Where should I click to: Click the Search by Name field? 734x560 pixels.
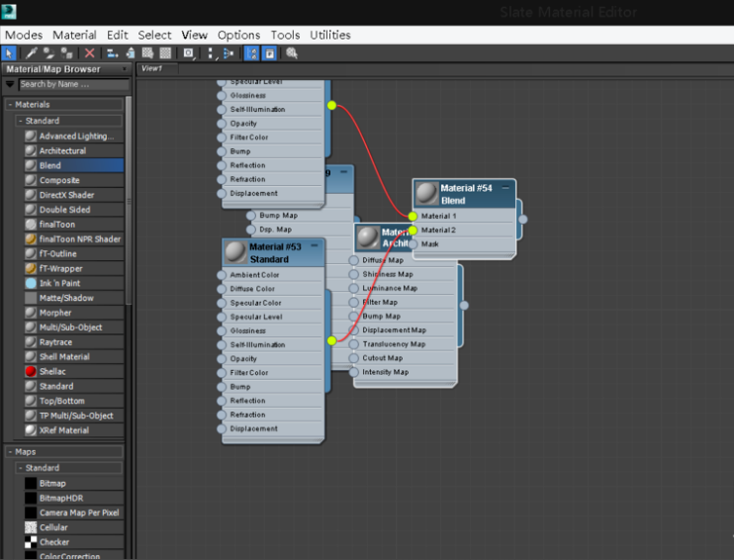pyautogui.click(x=74, y=85)
